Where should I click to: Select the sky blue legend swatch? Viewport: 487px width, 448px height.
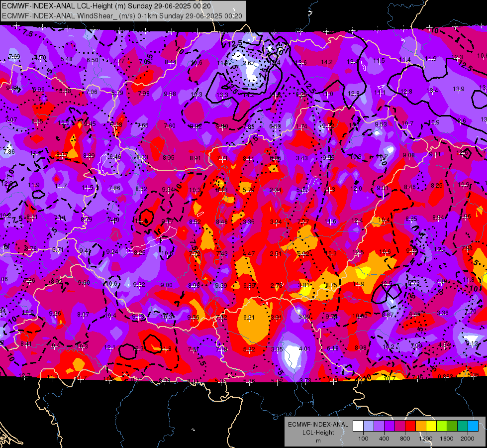(473, 426)
